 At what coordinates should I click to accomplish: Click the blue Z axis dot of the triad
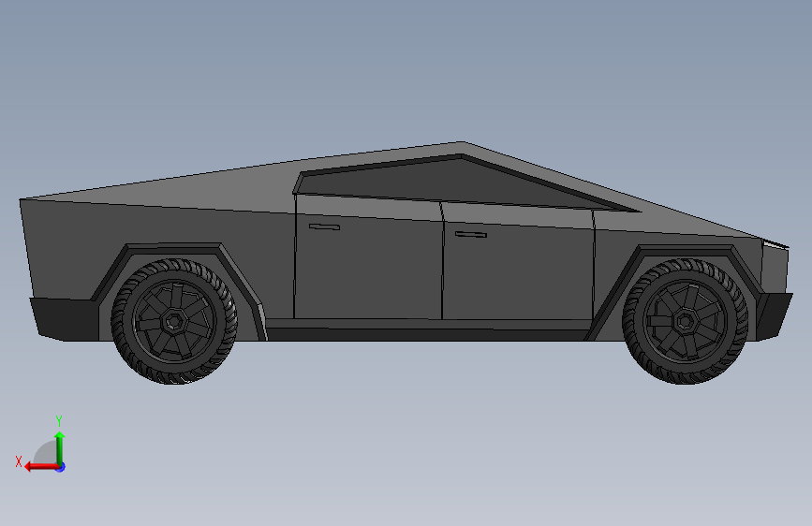61,467
